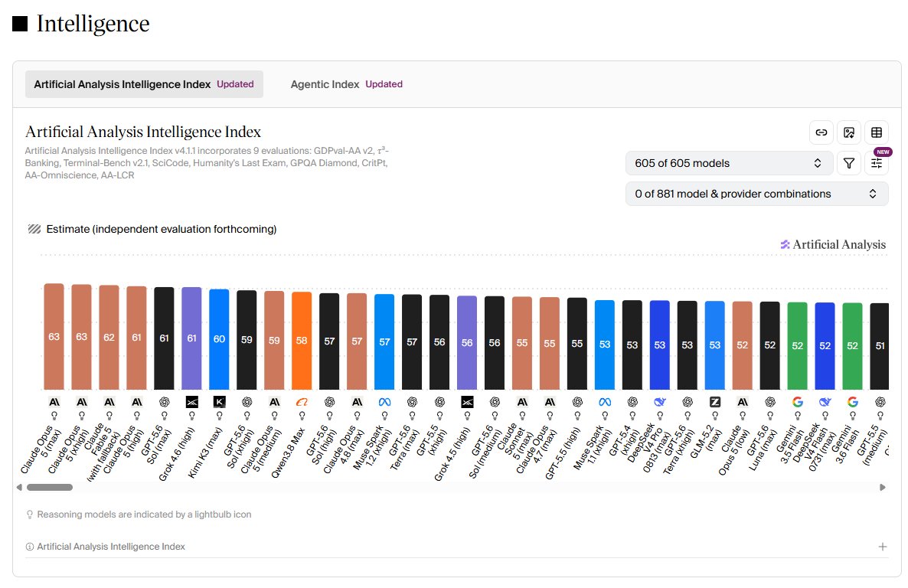Switch to Agentic Index tab

346,84
